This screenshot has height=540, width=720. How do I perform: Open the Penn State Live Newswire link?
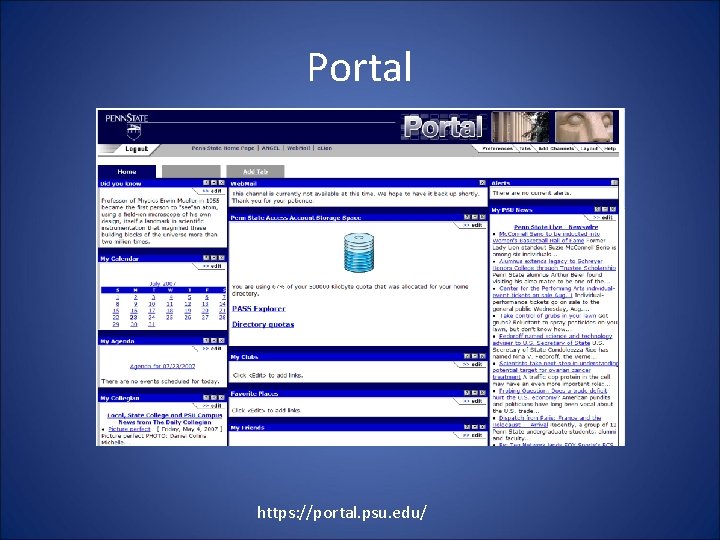click(556, 227)
